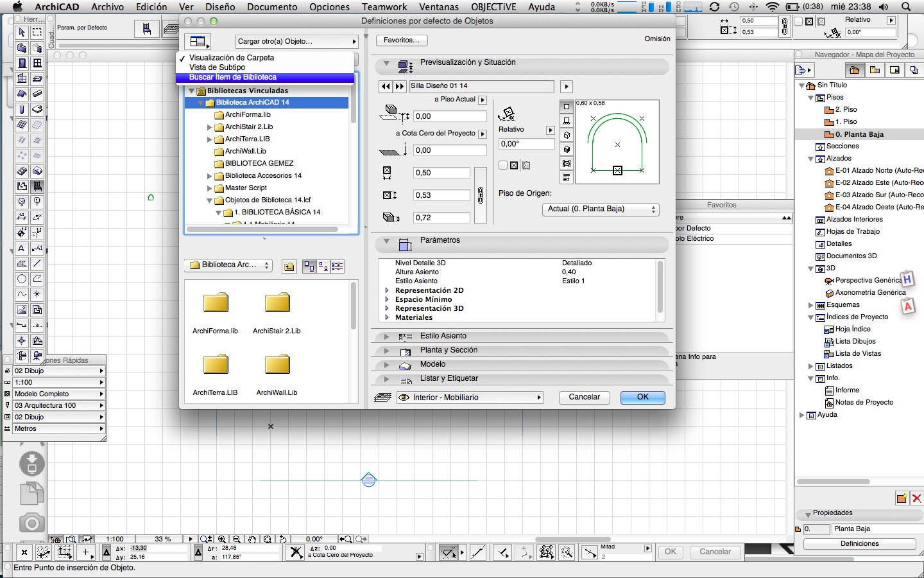Activate the Circle/Arc tool in the toolbox

[x=22, y=279]
